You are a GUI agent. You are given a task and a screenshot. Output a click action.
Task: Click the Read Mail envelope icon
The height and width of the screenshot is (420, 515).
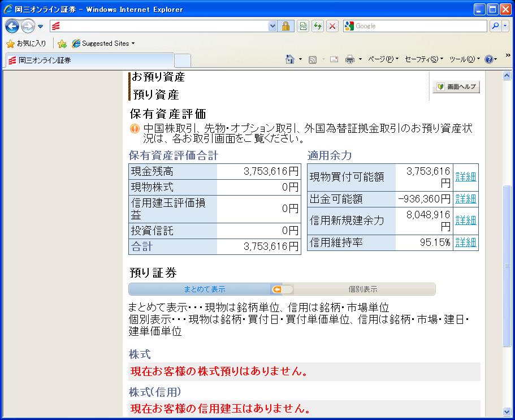click(x=334, y=59)
